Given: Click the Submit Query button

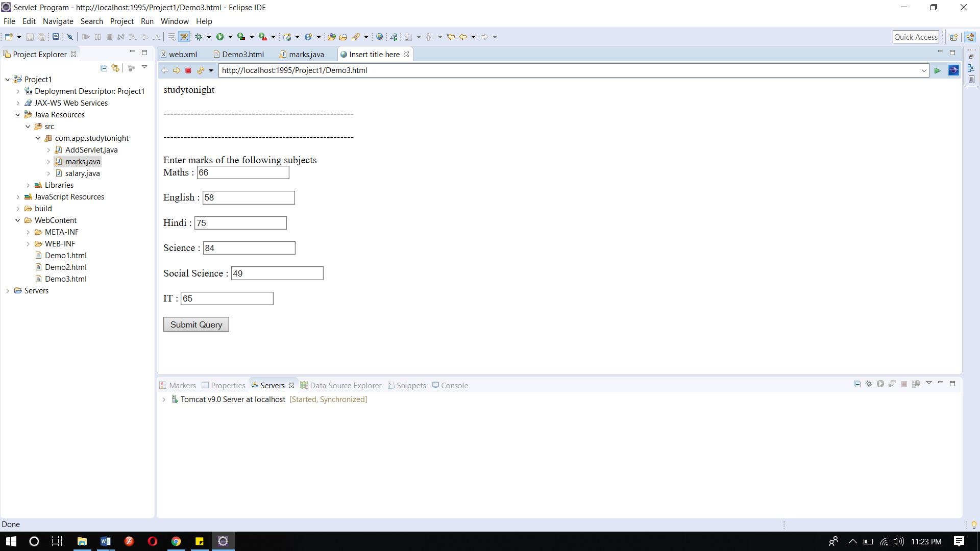Looking at the screenshot, I should coord(196,324).
